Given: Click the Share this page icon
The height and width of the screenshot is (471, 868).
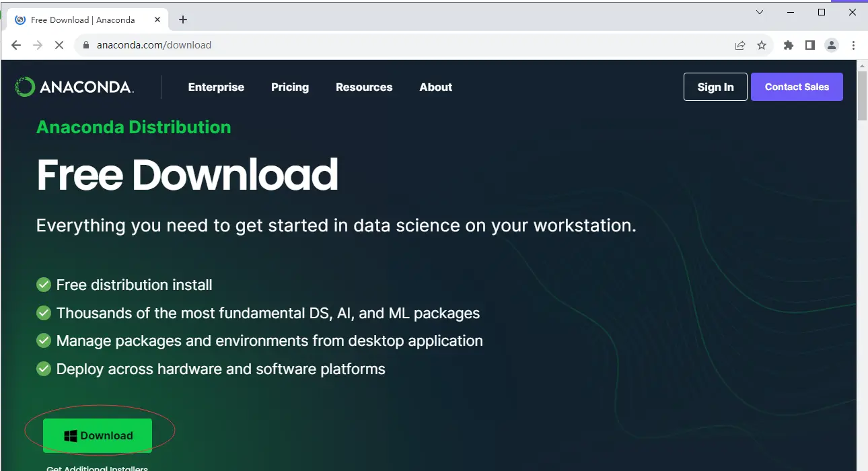Looking at the screenshot, I should pyautogui.click(x=740, y=45).
